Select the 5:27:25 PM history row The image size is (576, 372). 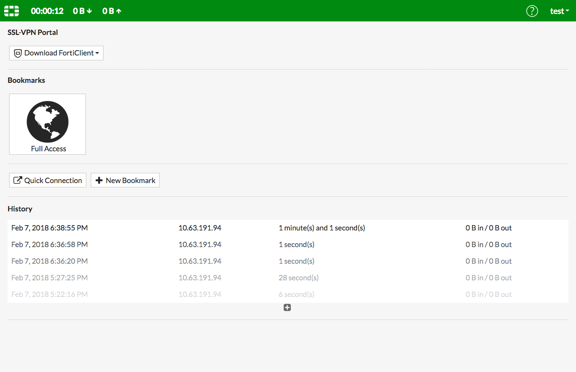pos(288,278)
